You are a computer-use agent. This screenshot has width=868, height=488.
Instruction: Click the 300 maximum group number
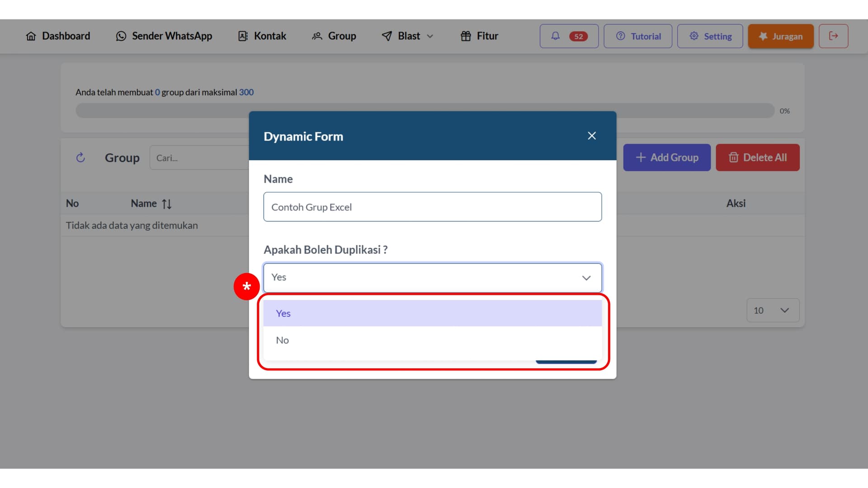point(246,92)
